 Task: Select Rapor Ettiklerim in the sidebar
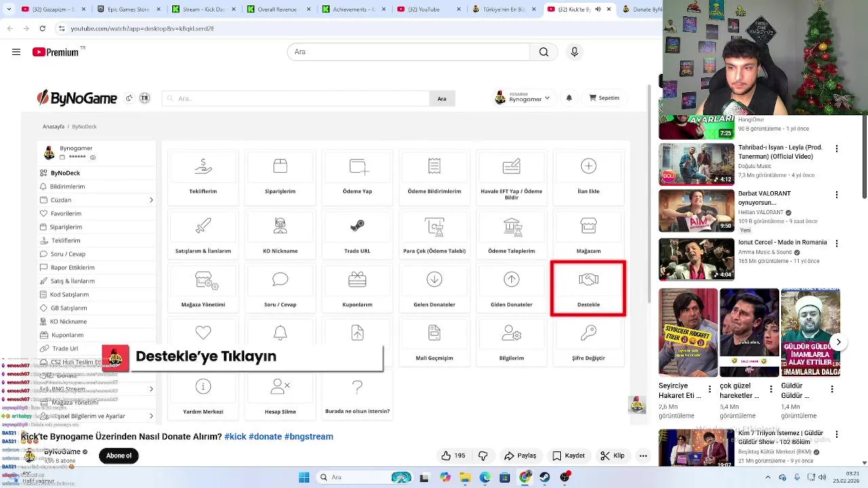click(73, 268)
